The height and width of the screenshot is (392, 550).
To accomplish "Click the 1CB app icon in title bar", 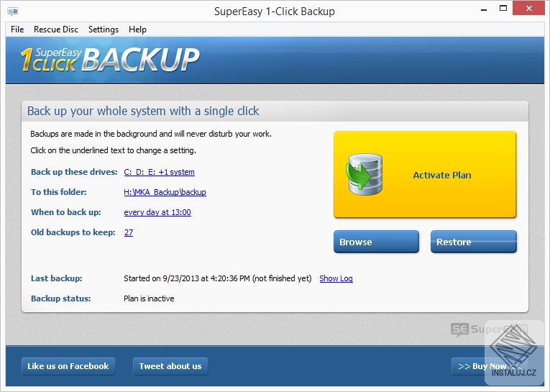I will coord(13,12).
